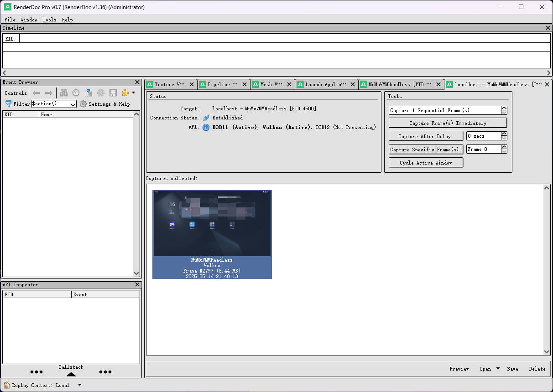553x392 pixels.
Task: Click the funnel Filter icon
Action: point(8,104)
